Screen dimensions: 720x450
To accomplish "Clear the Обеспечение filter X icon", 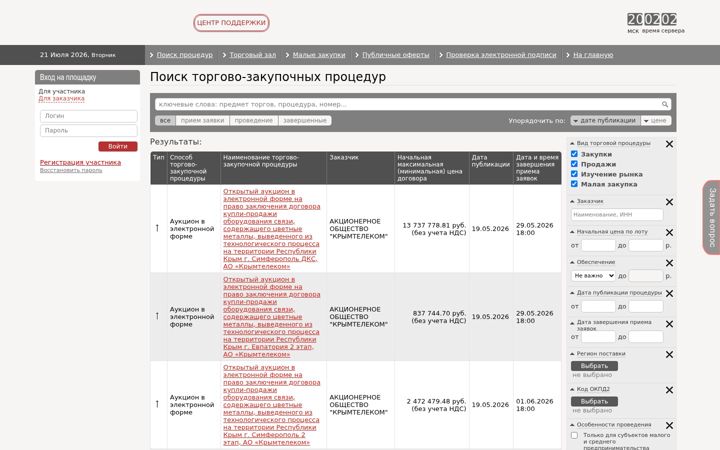I will click(x=669, y=263).
